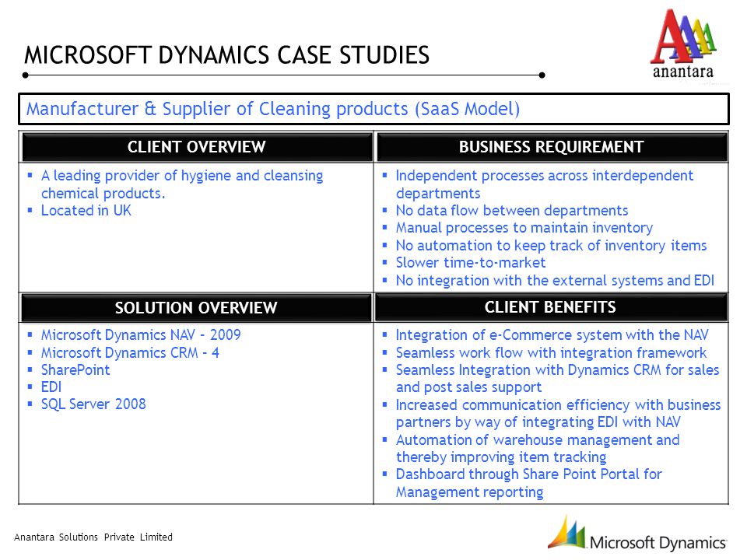Click the 'Located in UK' bullet
The width and height of the screenshot is (747, 560).
[86, 211]
